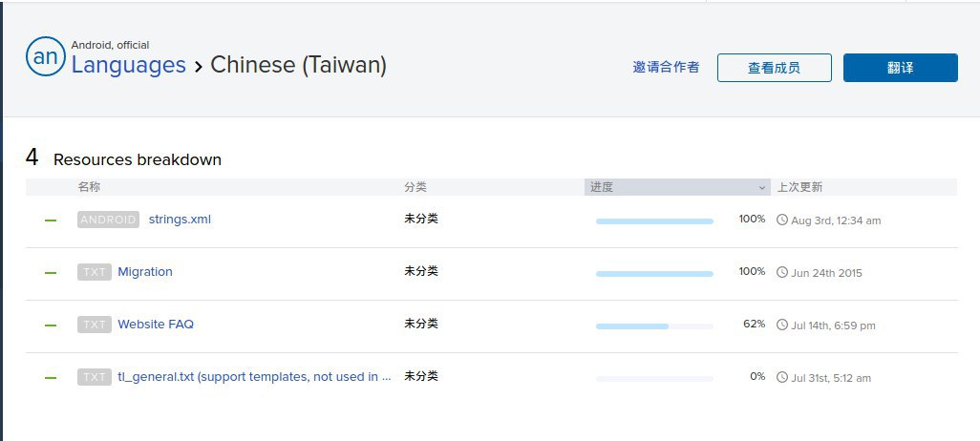
Task: Click the green dash beside Website FAQ
Action: pos(51,325)
